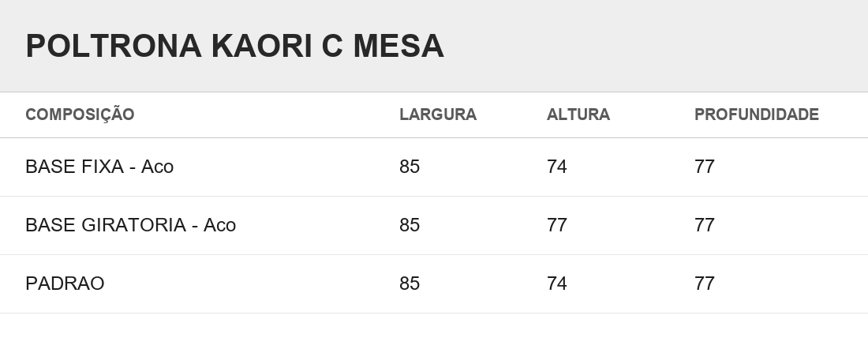Click the profundidade value 77 for PADRAO

click(x=704, y=284)
